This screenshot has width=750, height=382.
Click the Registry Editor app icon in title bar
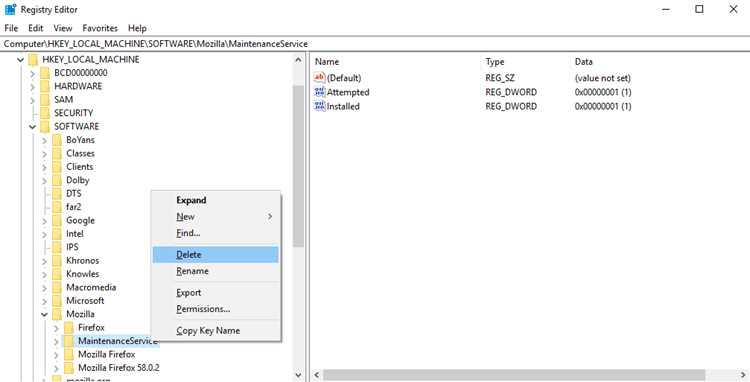coord(10,10)
